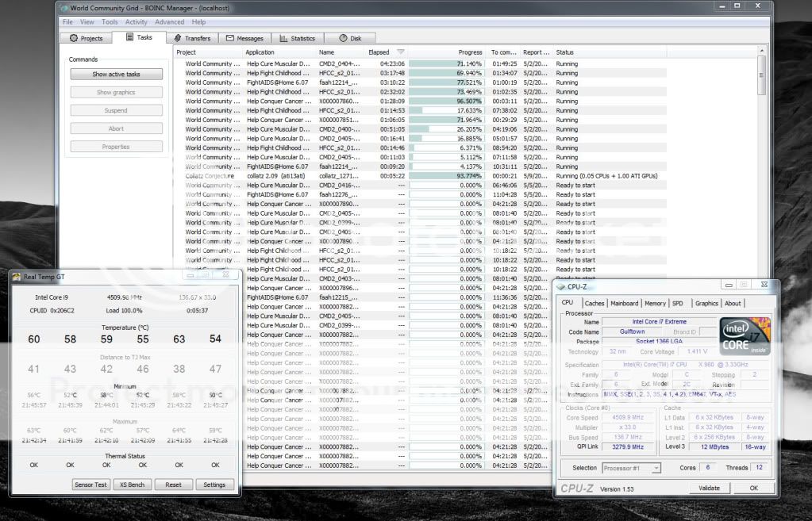Switch to the Memory tab in CPU-Z
812x521 pixels.
pos(655,303)
